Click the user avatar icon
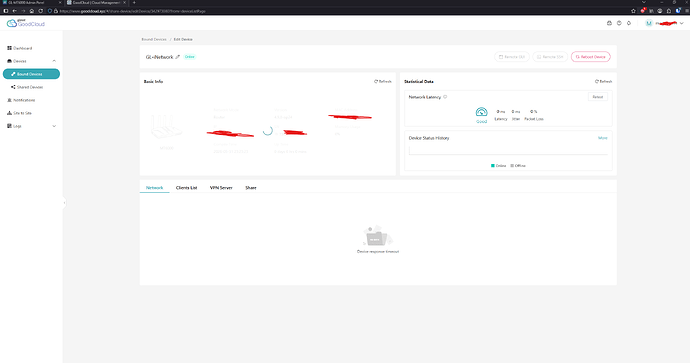The image size is (690, 363). click(x=649, y=23)
